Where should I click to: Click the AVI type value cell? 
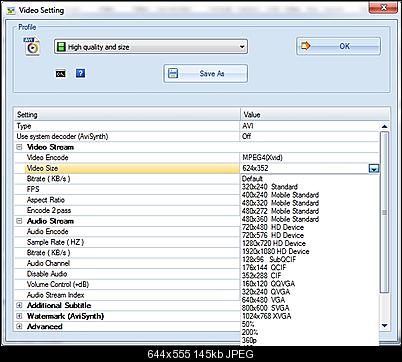click(x=310, y=126)
